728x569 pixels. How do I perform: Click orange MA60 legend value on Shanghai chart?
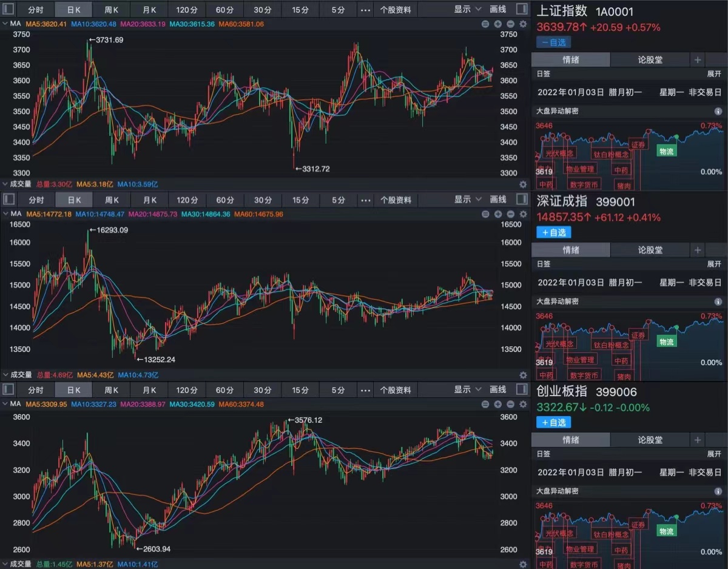pos(241,24)
